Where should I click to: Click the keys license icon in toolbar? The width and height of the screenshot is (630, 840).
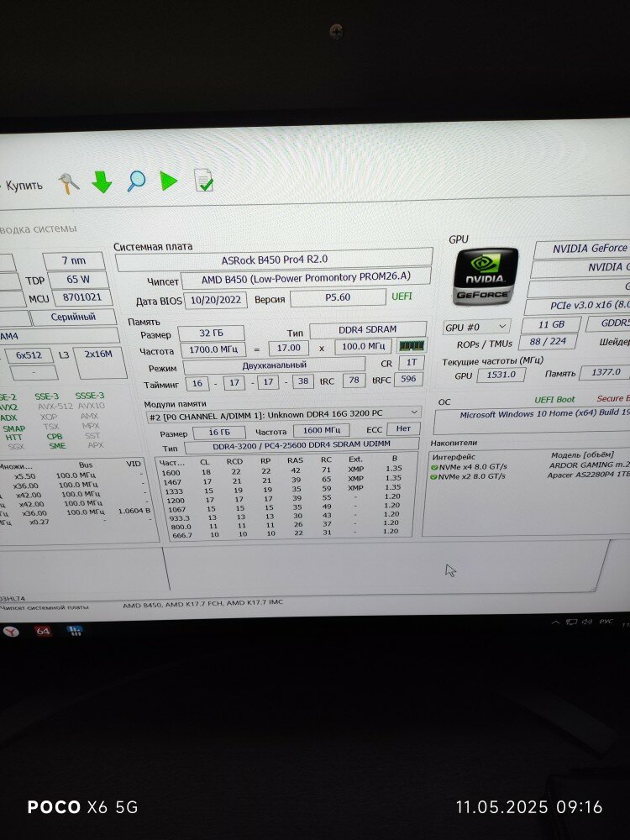coord(69,184)
